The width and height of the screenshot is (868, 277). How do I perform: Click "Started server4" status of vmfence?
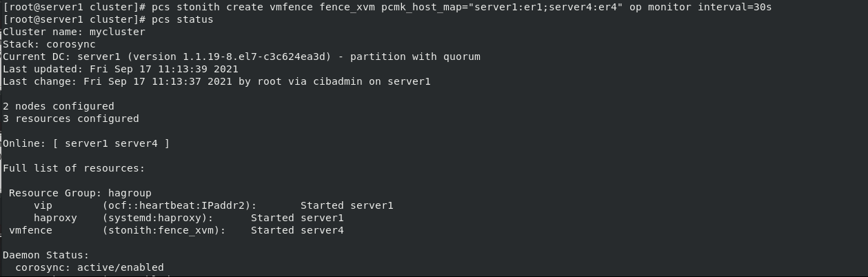pos(297,230)
